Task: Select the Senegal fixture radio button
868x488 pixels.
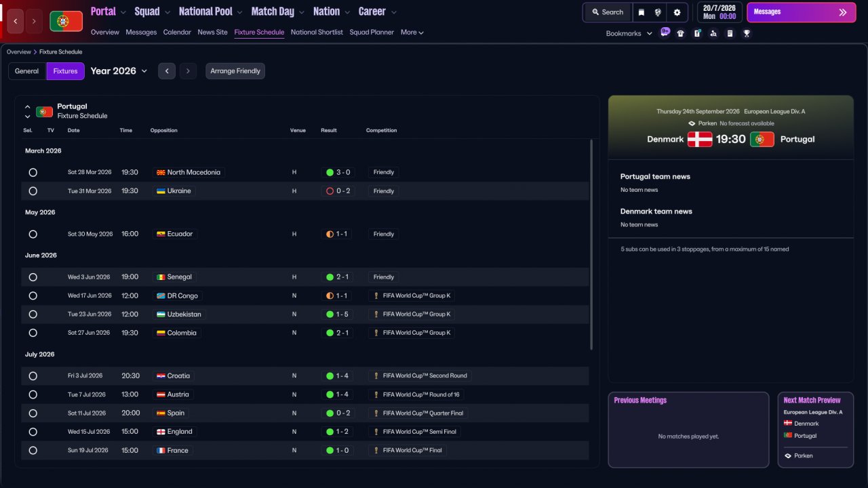Action: pos(33,277)
